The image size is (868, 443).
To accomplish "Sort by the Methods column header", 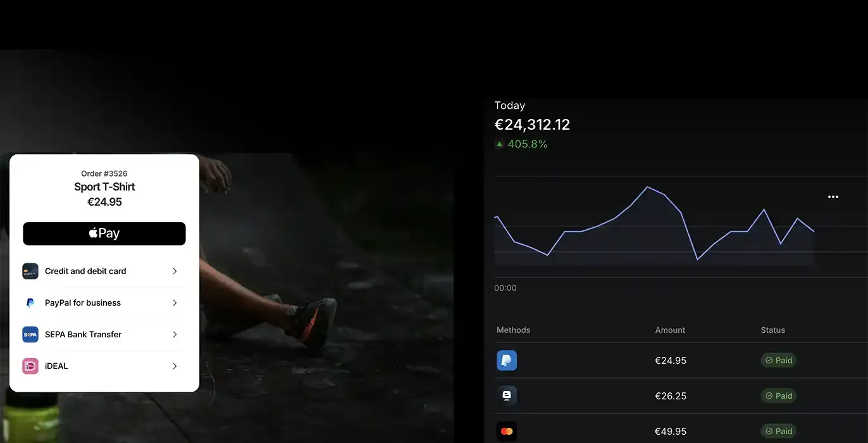I will click(513, 330).
